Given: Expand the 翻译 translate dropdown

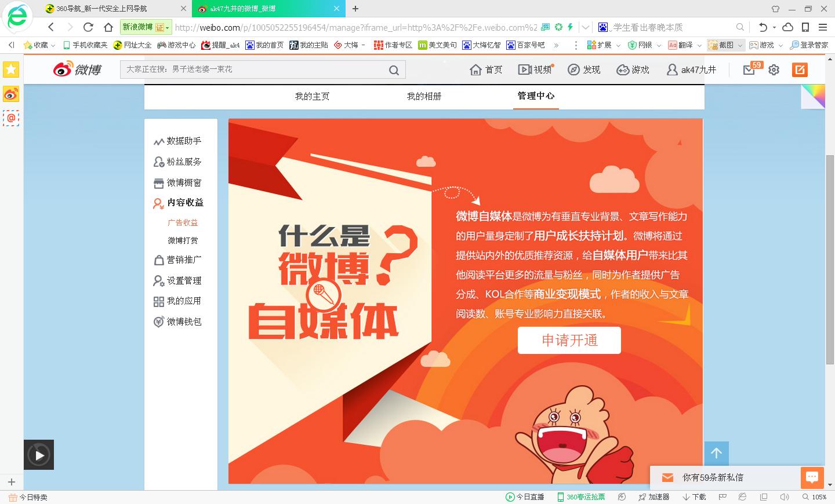Looking at the screenshot, I should pos(700,45).
